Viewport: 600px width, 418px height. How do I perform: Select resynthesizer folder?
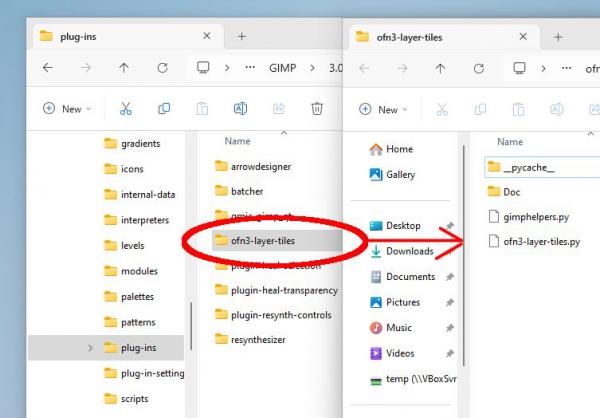pos(251,340)
